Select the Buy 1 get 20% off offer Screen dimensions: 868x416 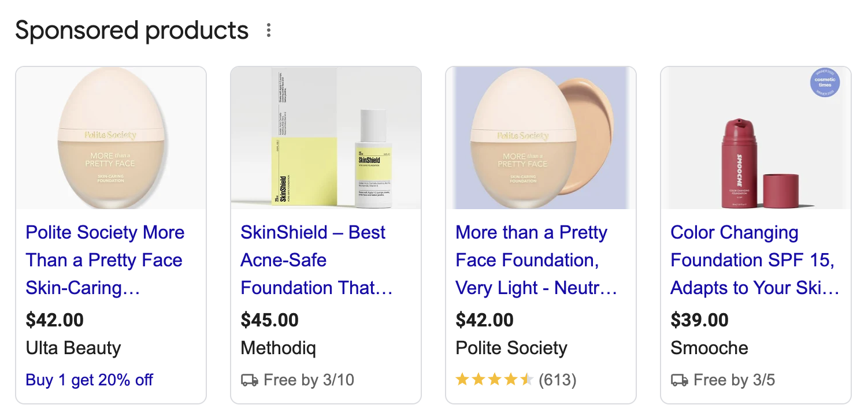coord(89,380)
